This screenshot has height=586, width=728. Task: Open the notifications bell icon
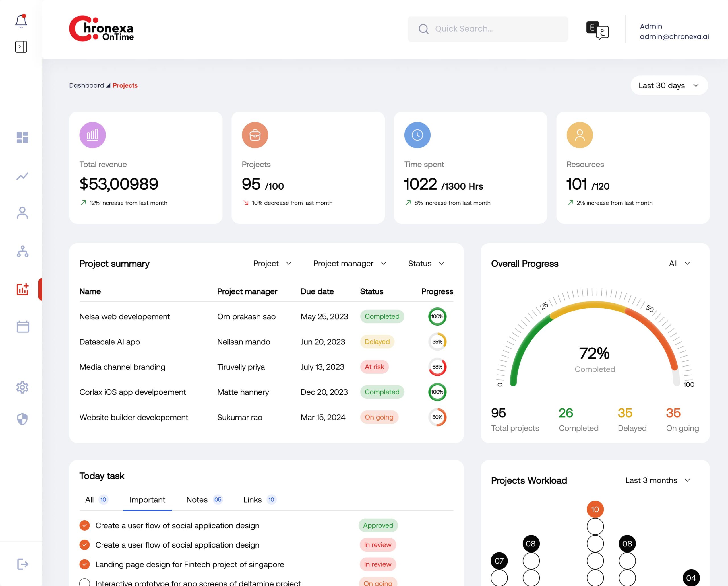(x=21, y=21)
